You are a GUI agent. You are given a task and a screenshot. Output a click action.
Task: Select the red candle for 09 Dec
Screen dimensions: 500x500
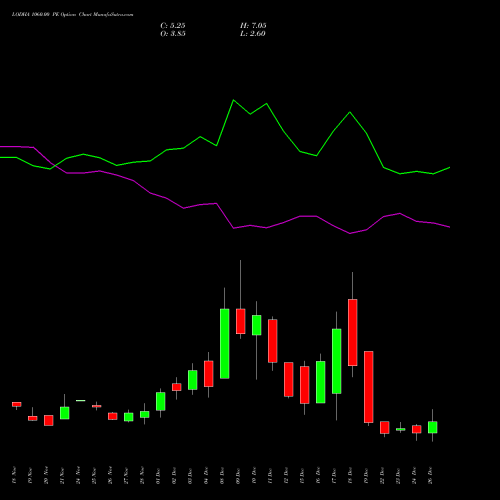tap(241, 321)
